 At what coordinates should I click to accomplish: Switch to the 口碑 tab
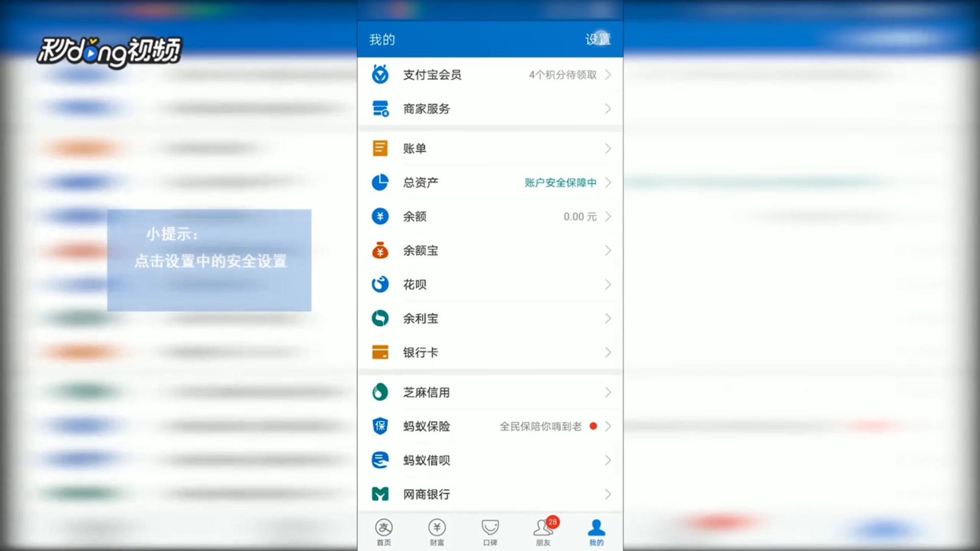(x=490, y=532)
